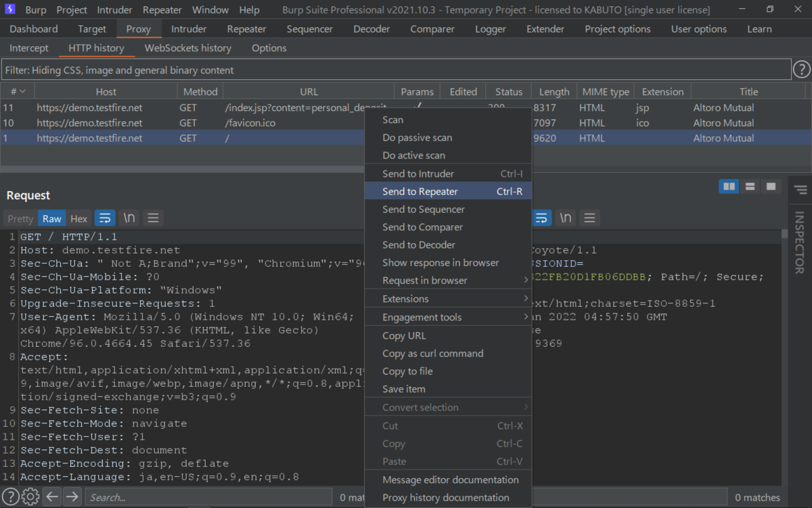This screenshot has height=508, width=812.
Task: Open the Learn tab
Action: (759, 29)
